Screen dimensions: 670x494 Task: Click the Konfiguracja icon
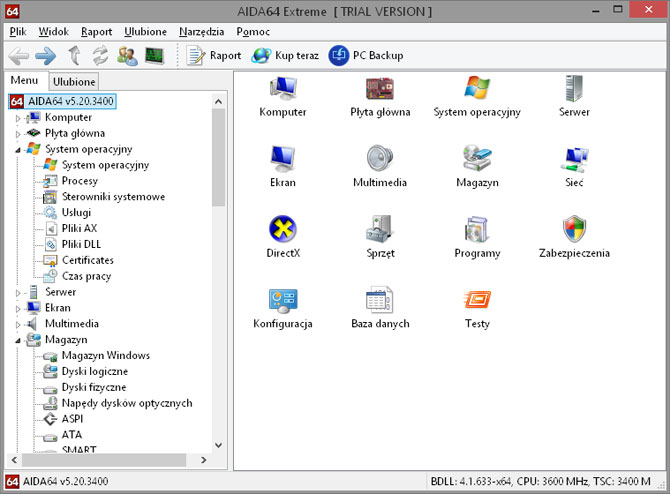pyautogui.click(x=283, y=300)
